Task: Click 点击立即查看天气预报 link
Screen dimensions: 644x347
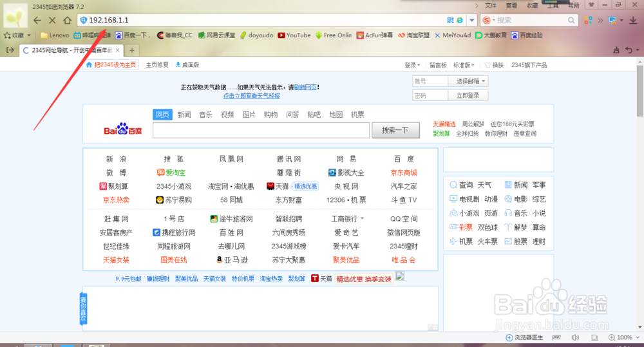Action: pyautogui.click(x=252, y=95)
